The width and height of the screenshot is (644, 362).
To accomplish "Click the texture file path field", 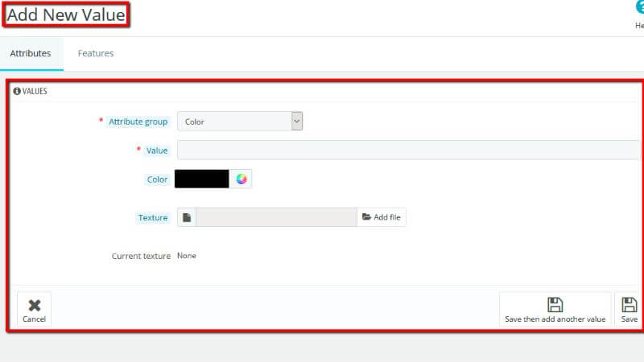I will [276, 217].
